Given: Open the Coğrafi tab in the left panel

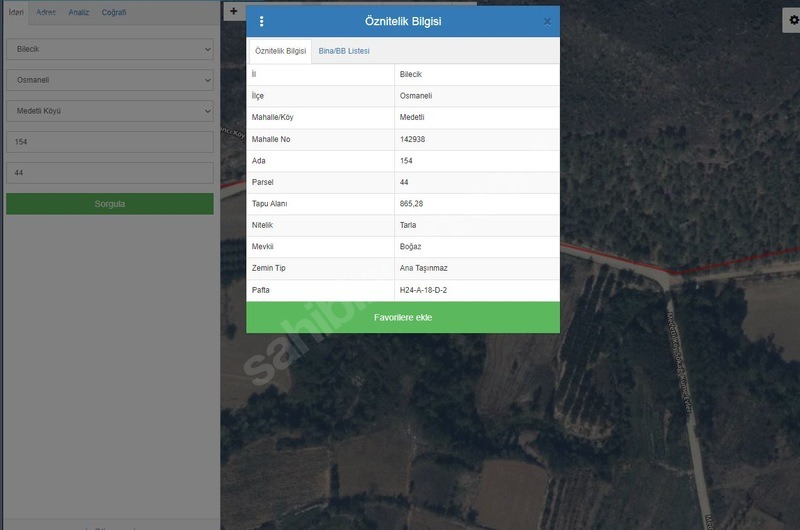Looking at the screenshot, I should pos(114,12).
